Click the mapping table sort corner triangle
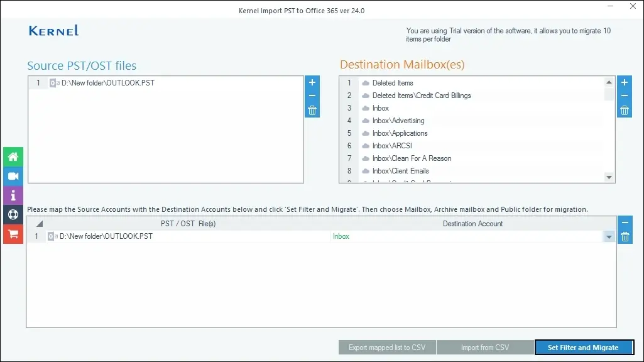The height and width of the screenshot is (362, 644). [40, 224]
